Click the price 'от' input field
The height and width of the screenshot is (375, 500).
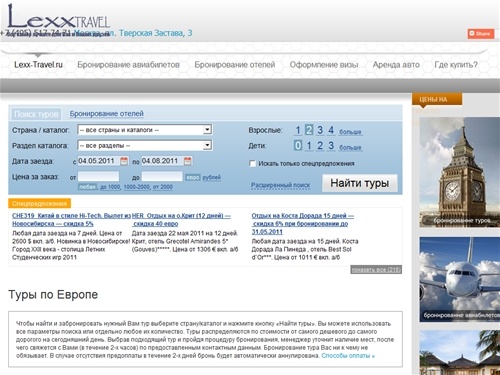tap(98, 177)
